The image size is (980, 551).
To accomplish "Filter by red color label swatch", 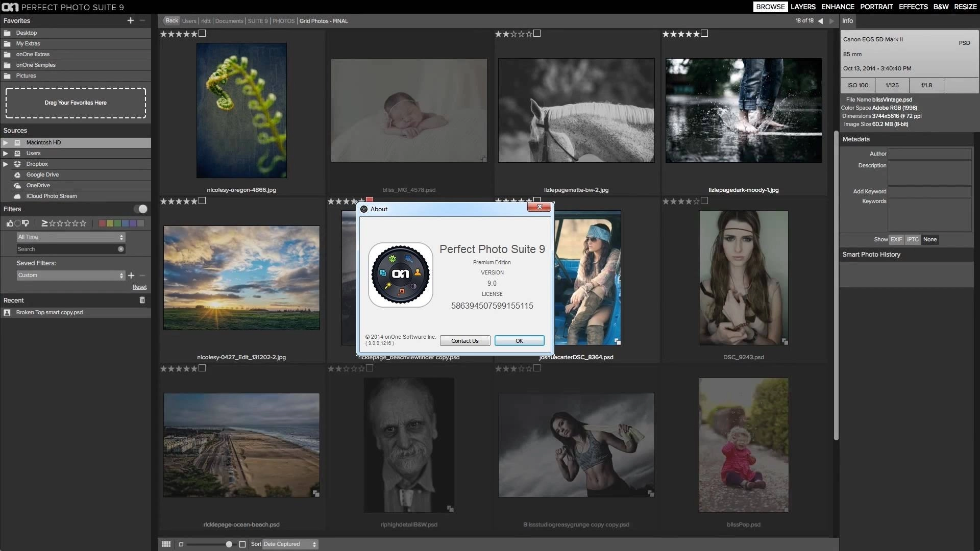I will [102, 223].
